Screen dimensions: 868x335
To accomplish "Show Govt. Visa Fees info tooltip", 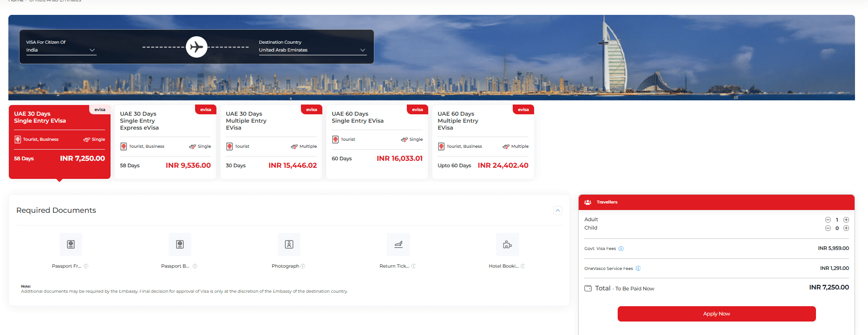I will point(621,249).
